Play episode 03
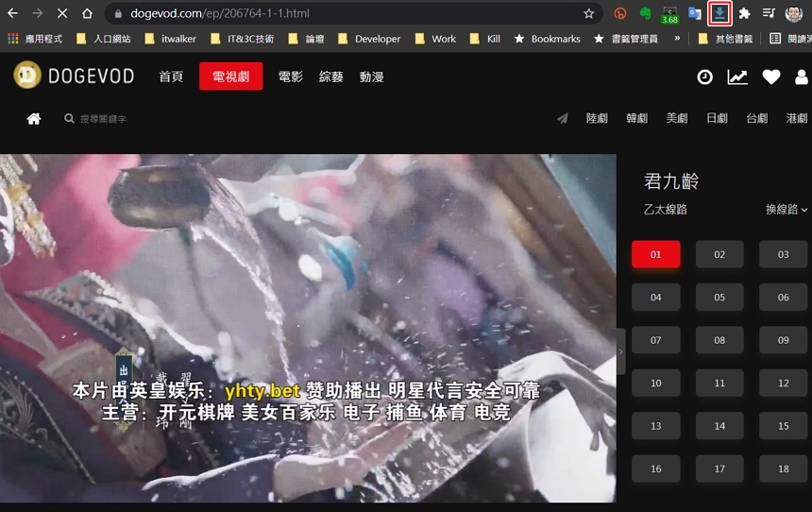The image size is (812, 512). pos(783,254)
